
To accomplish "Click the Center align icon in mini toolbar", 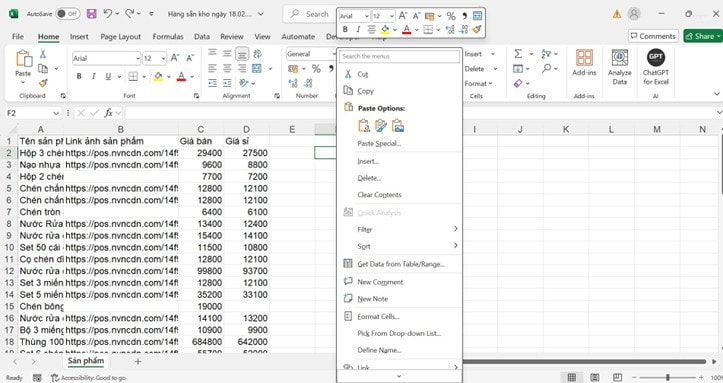I will tap(371, 29).
